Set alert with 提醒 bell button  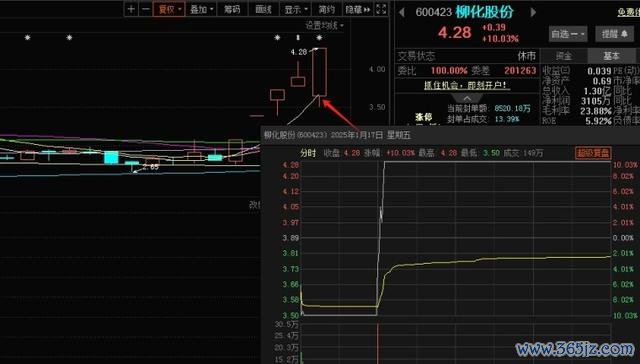click(x=615, y=34)
